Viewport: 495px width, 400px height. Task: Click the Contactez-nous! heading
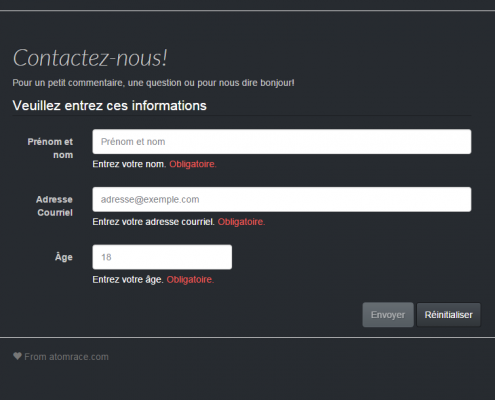[x=90, y=58]
